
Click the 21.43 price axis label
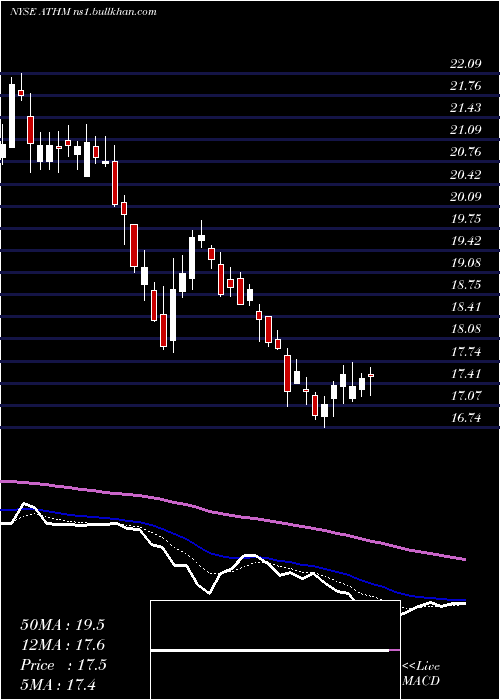pos(466,108)
